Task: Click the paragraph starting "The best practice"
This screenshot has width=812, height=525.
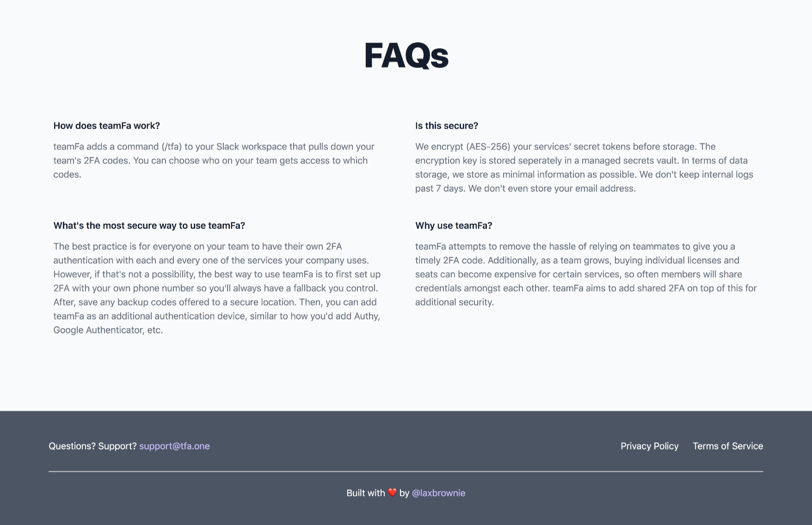Action: click(216, 288)
